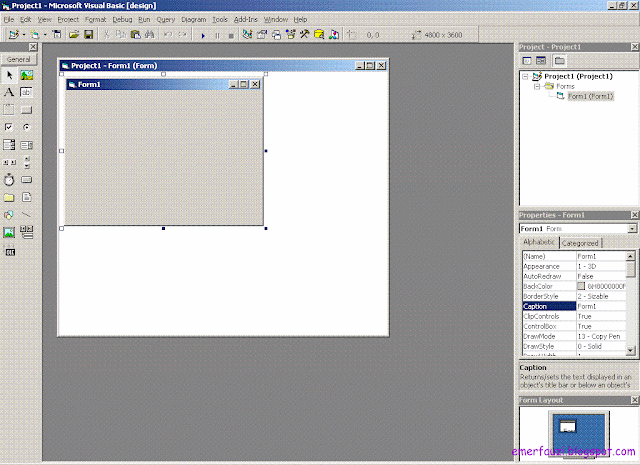Open dropdown arrow beside Add Form icon
640x465 pixels.
(x=45, y=35)
